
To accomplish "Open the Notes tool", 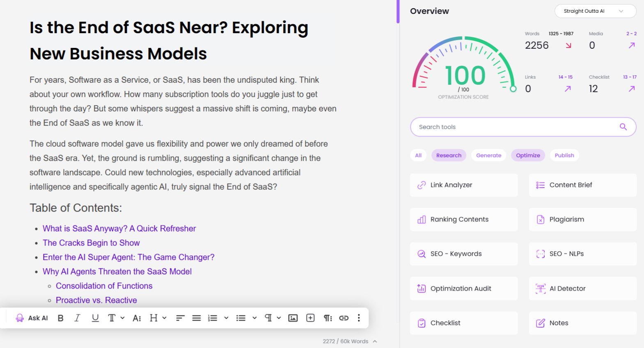I will (x=583, y=323).
